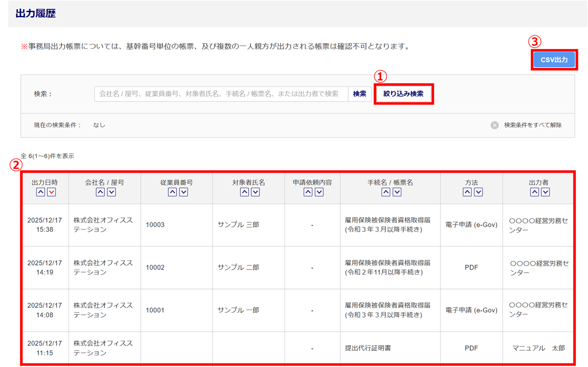588x367 pixels.
Task: Sort 方法 column descending
Action: coord(478,192)
